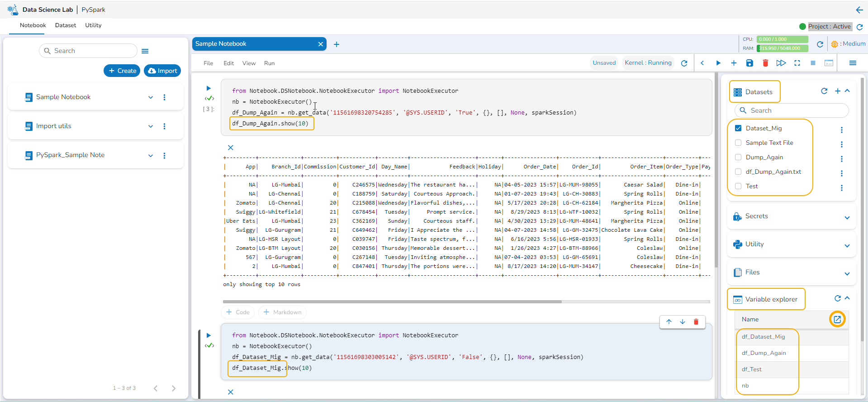Click the horizontal scrollbar under output table
The image size is (868, 402).
(x=392, y=301)
